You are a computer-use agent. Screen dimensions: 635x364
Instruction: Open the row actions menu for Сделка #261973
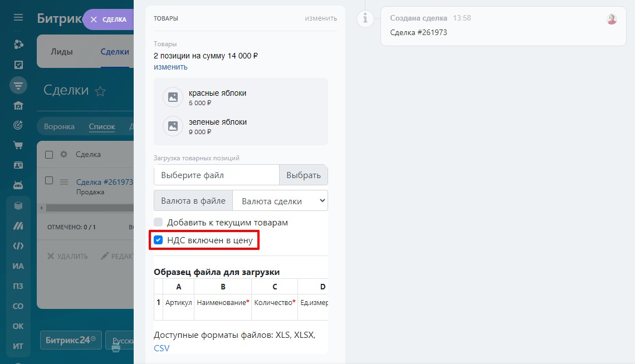tap(63, 181)
